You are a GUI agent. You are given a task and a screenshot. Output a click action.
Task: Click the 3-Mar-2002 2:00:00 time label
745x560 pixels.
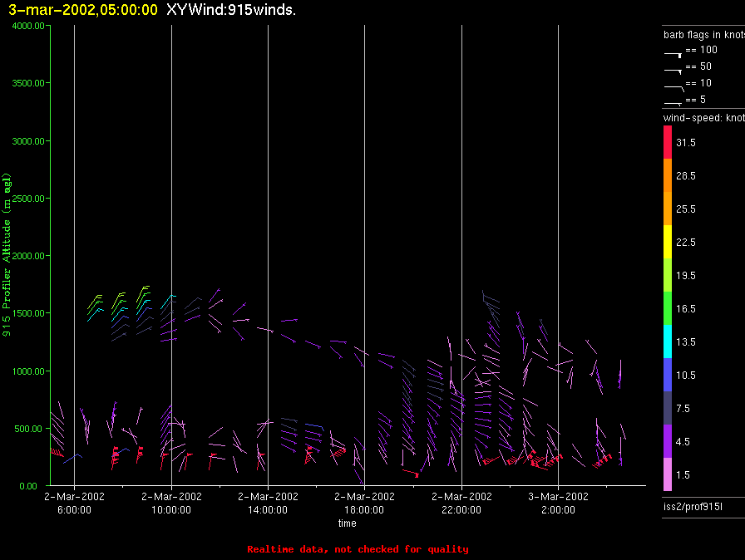pos(558,503)
